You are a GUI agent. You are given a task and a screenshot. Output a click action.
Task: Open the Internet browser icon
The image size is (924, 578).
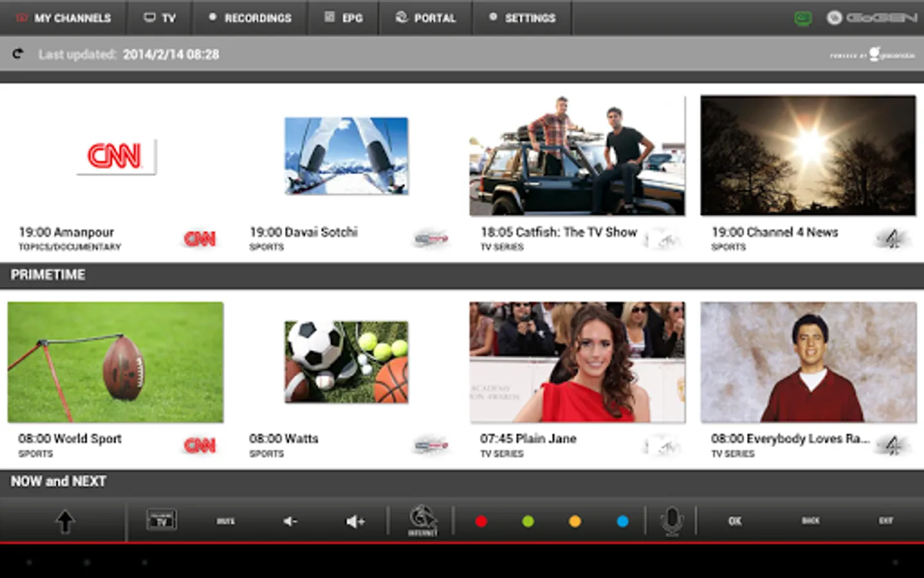(x=422, y=521)
